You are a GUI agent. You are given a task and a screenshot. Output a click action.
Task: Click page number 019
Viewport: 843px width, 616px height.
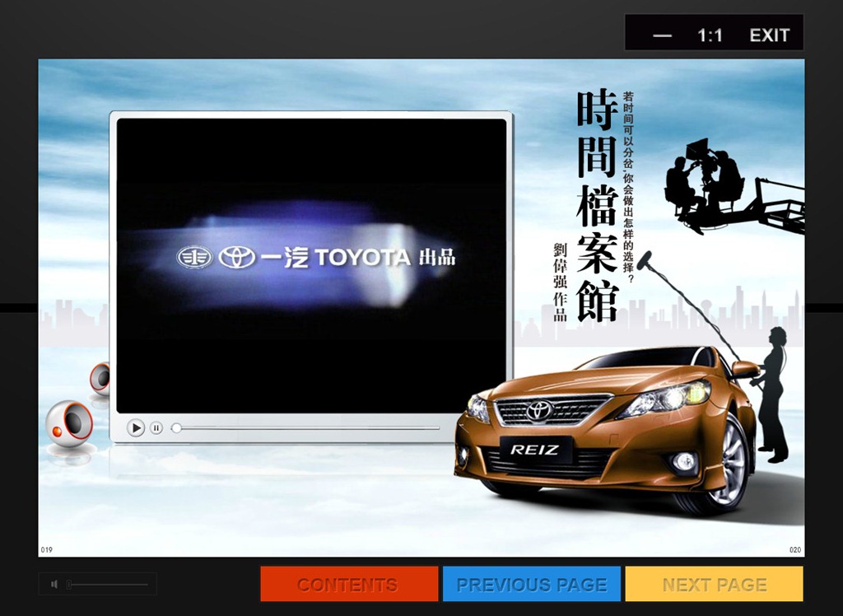47,550
